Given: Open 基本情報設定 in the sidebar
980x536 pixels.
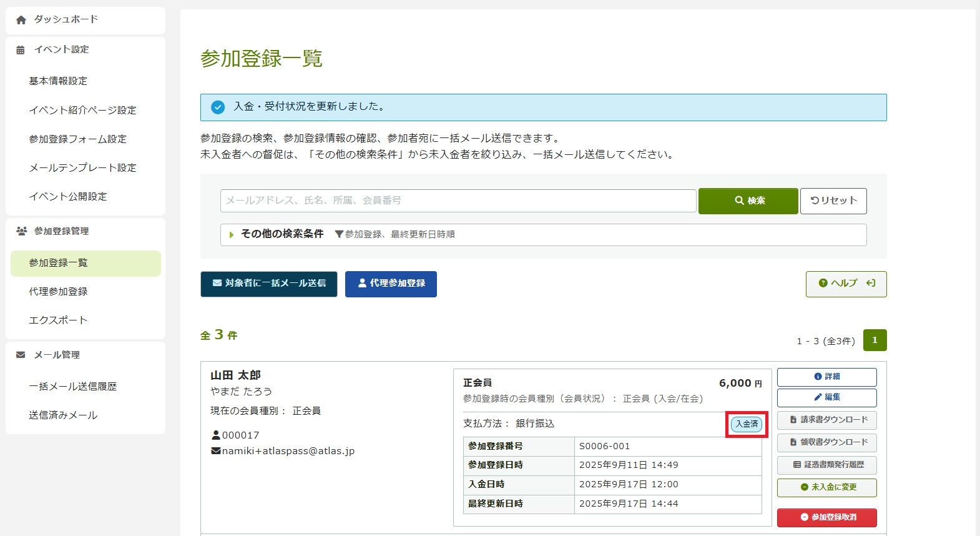Looking at the screenshot, I should click(58, 81).
